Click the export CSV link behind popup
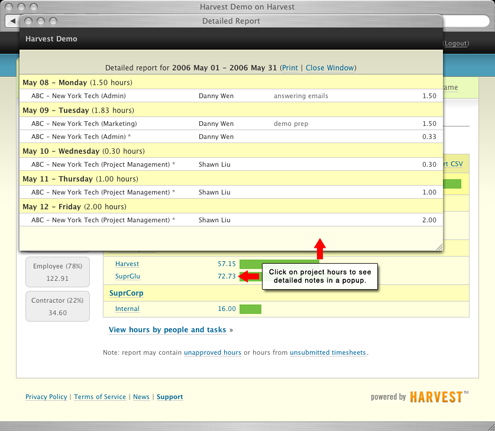 tap(453, 164)
